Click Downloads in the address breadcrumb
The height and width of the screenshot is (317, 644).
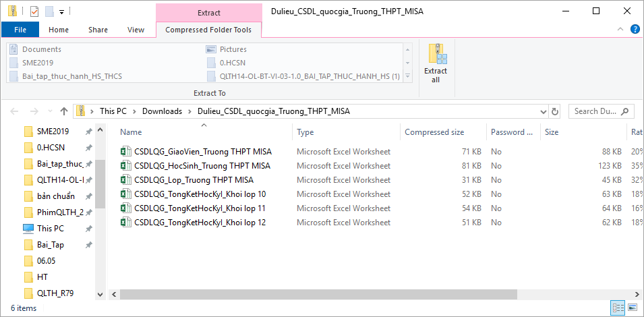(x=163, y=111)
